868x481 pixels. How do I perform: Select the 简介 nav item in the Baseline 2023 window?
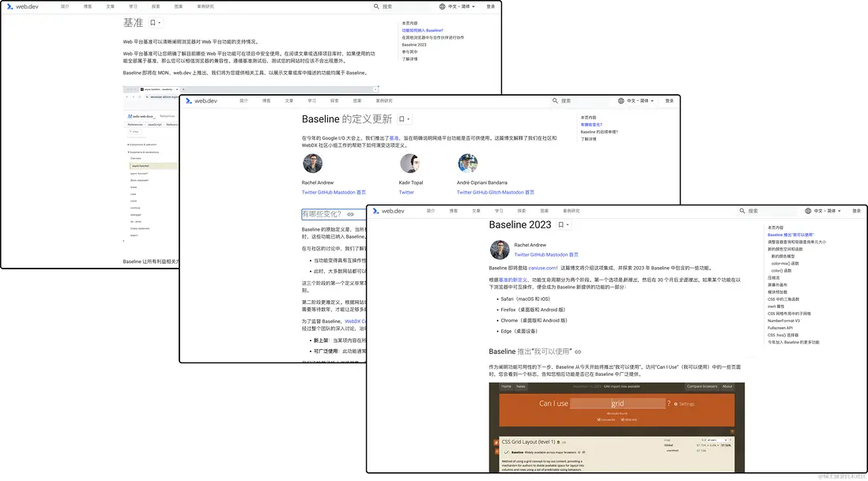point(431,211)
